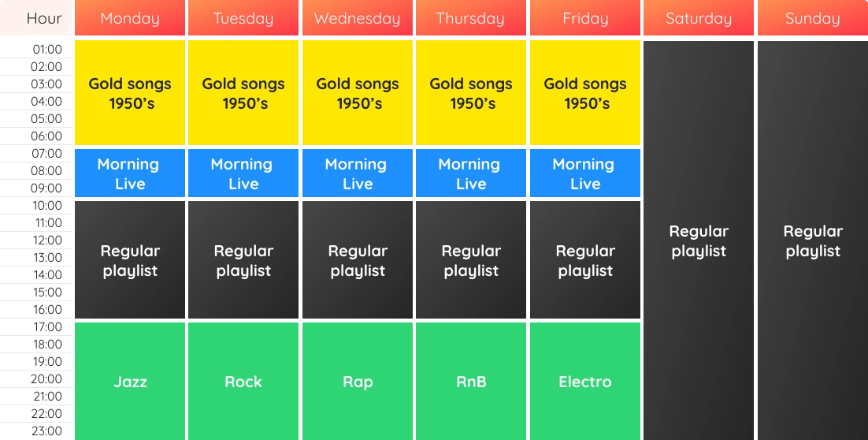Click Tuesday's Morning Live slot
This screenshot has height=440, width=868.
pyautogui.click(x=243, y=173)
